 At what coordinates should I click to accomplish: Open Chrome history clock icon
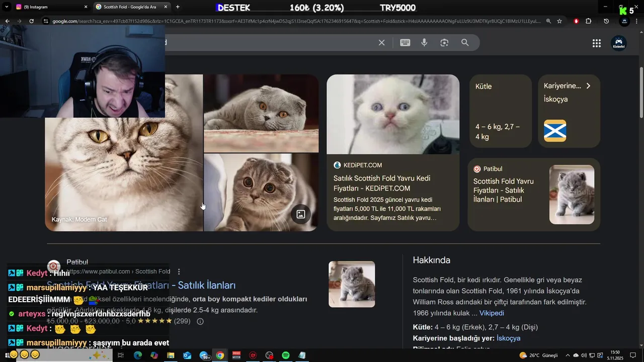tap(606, 21)
